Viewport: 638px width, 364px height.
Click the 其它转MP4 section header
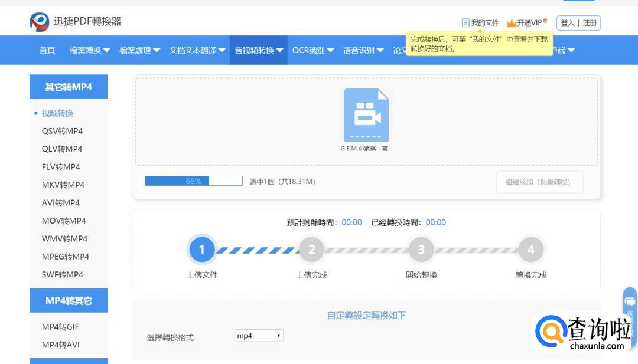point(69,87)
